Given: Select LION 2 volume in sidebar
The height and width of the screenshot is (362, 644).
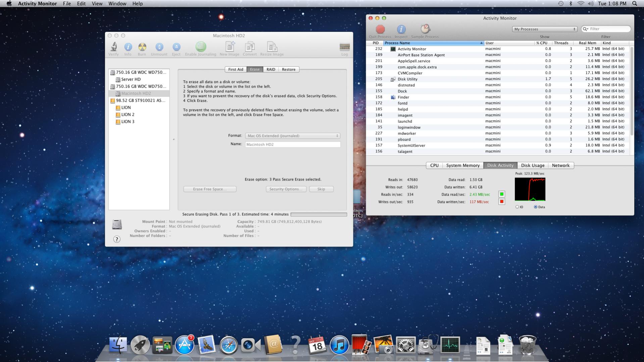Looking at the screenshot, I should tap(128, 115).
